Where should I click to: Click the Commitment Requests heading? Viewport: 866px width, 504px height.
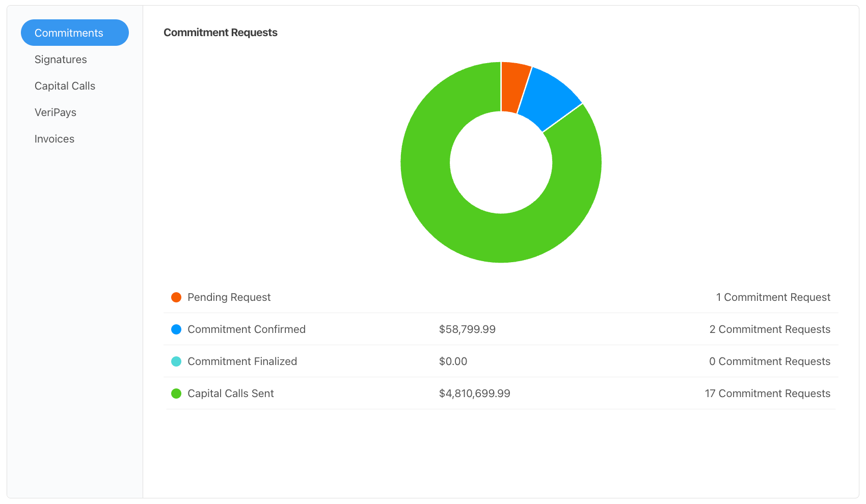tap(221, 32)
